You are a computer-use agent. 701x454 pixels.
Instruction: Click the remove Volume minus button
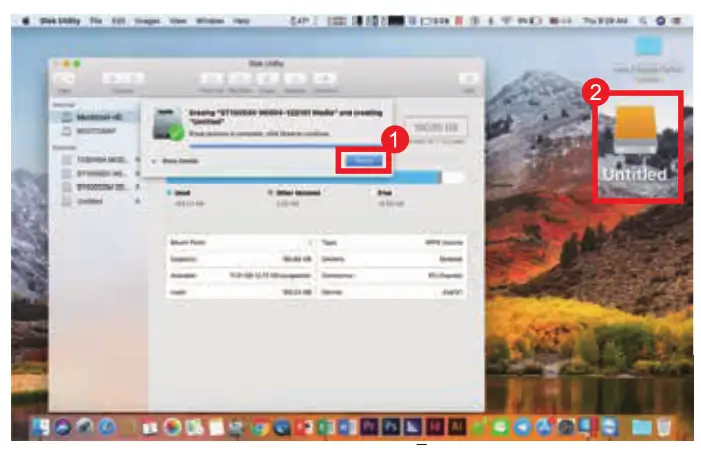tap(134, 79)
